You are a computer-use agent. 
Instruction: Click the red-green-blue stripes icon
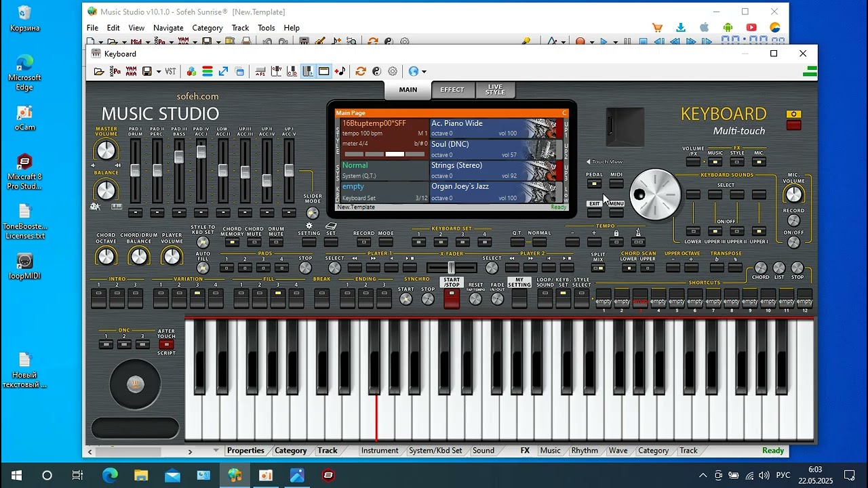point(208,71)
